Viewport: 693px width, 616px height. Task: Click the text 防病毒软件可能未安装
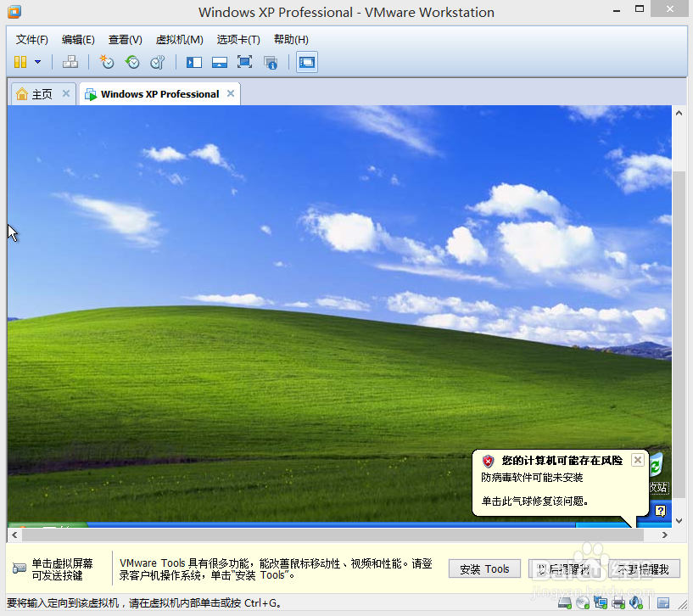pyautogui.click(x=532, y=478)
